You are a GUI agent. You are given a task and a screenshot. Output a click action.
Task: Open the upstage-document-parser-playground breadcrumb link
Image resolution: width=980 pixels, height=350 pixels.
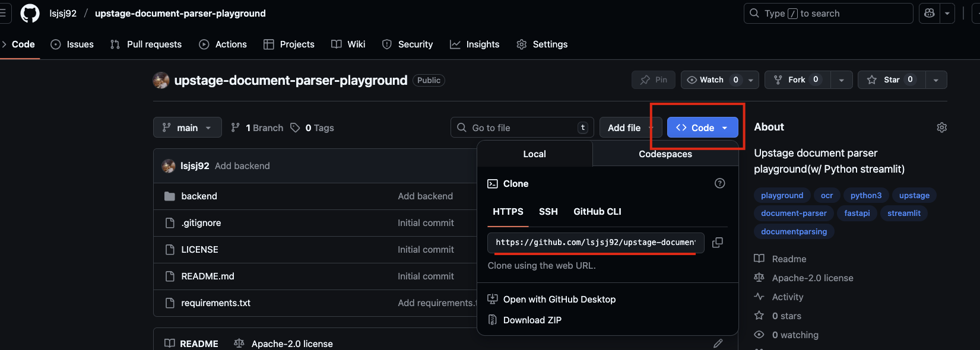tap(180, 13)
